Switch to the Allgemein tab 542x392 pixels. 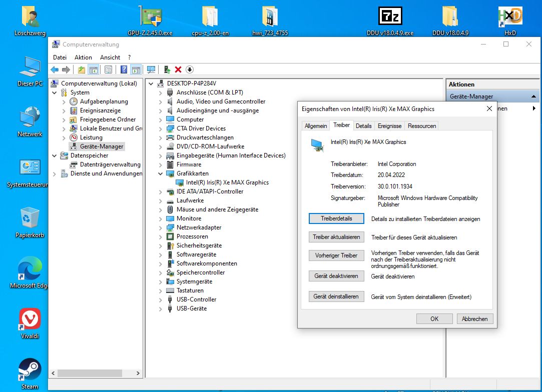[316, 126]
